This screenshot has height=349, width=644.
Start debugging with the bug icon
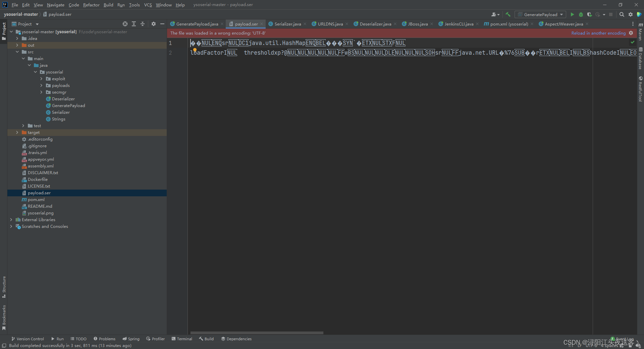(581, 14)
